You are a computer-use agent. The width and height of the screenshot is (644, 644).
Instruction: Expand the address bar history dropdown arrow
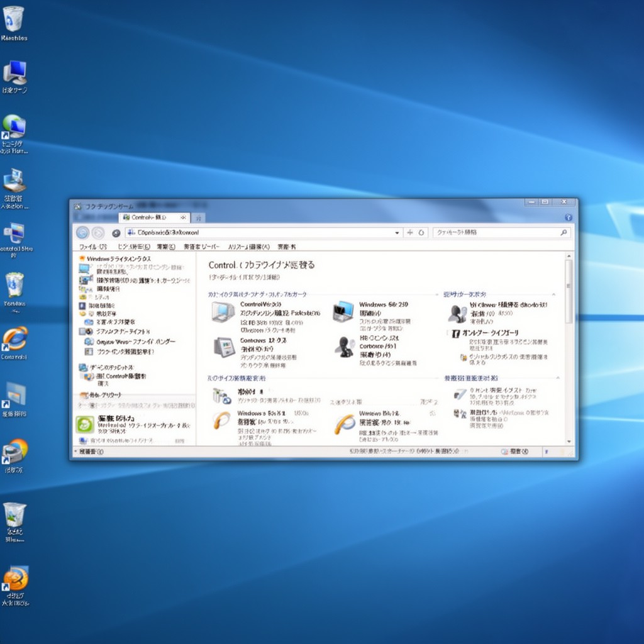coord(397,233)
